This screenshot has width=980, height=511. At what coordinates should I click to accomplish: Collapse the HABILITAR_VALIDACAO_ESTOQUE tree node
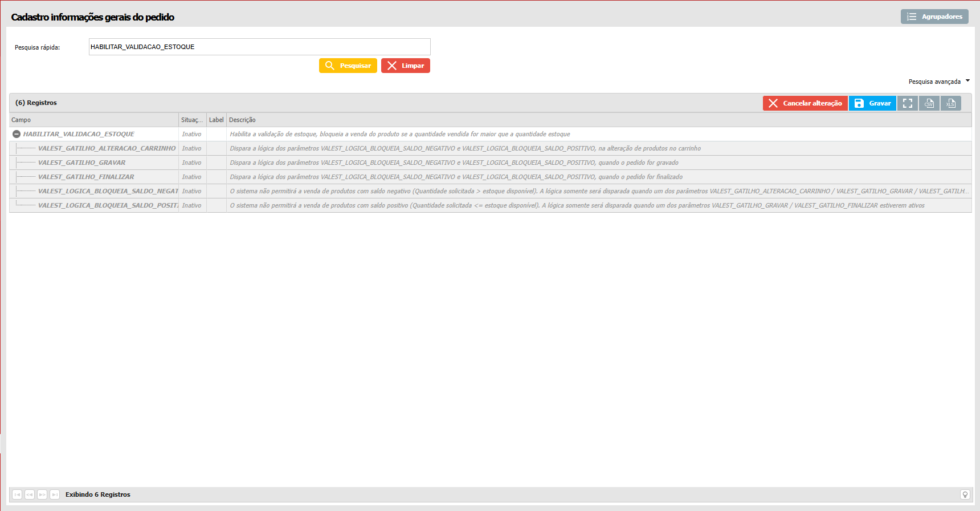pos(17,134)
